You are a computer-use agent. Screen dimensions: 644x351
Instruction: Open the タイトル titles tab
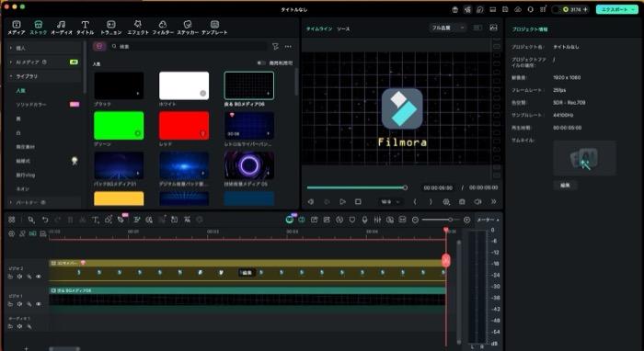[x=85, y=28]
